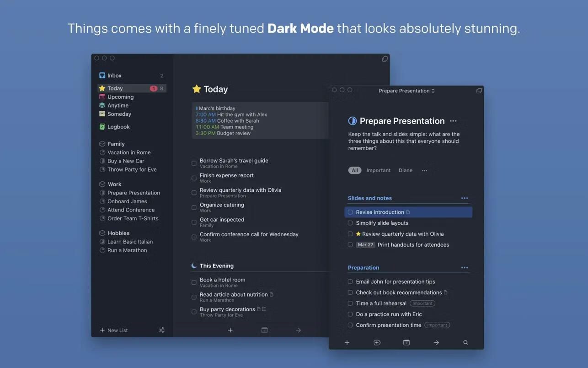Click the calendar icon in Prepare Presentation toolbar
Viewport: 588px width, 368px height.
point(406,342)
